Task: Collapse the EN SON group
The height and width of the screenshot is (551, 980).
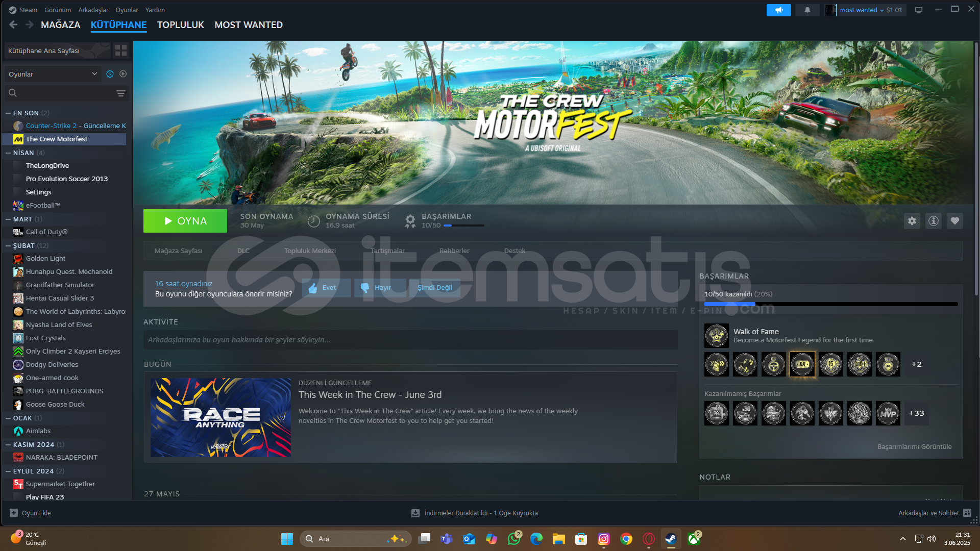Action: (8, 113)
